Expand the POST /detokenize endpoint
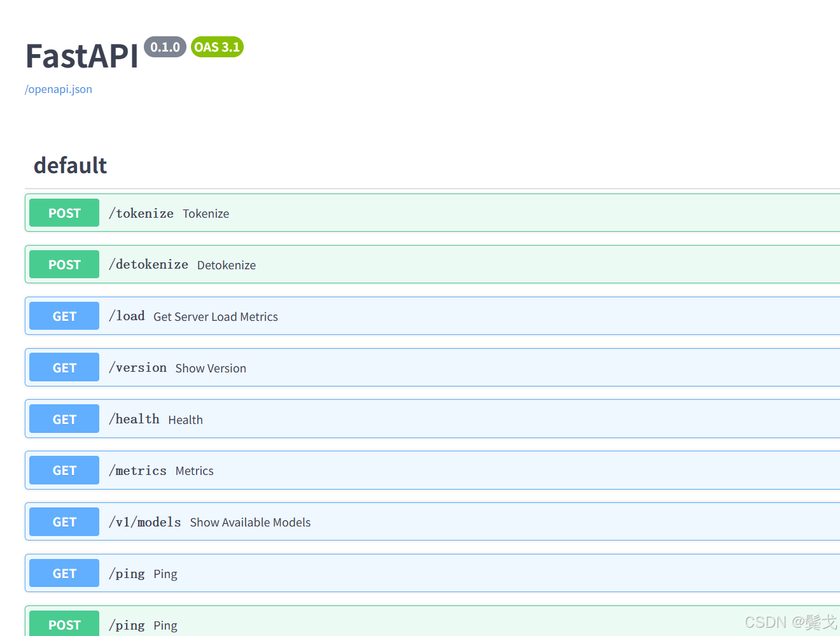 [433, 264]
